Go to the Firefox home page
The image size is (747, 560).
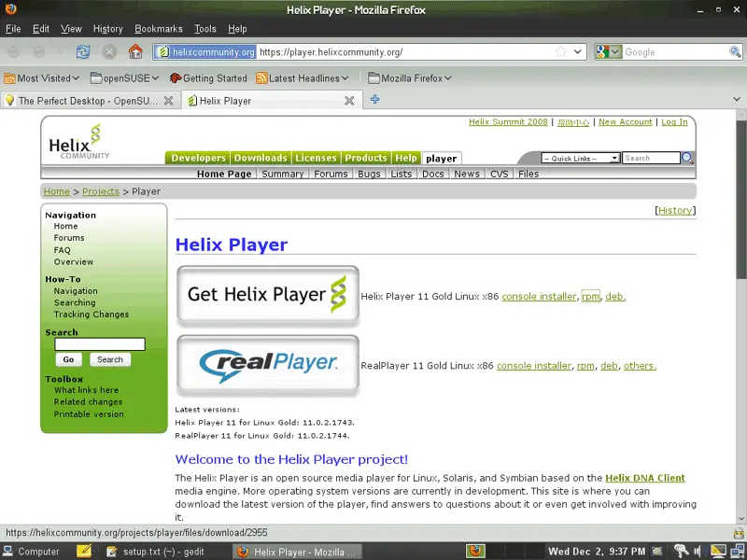point(135,51)
